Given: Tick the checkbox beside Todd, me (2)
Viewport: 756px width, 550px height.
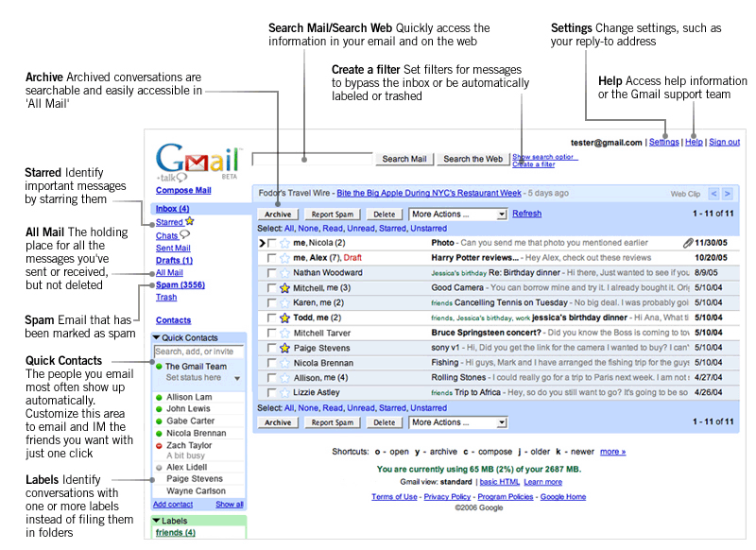Looking at the screenshot, I should [x=272, y=318].
